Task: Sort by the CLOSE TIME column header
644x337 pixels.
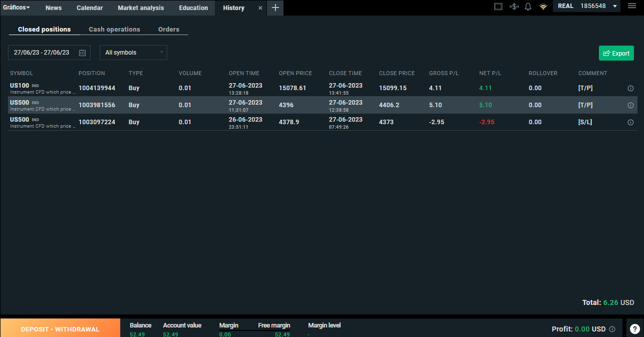Action: point(346,73)
